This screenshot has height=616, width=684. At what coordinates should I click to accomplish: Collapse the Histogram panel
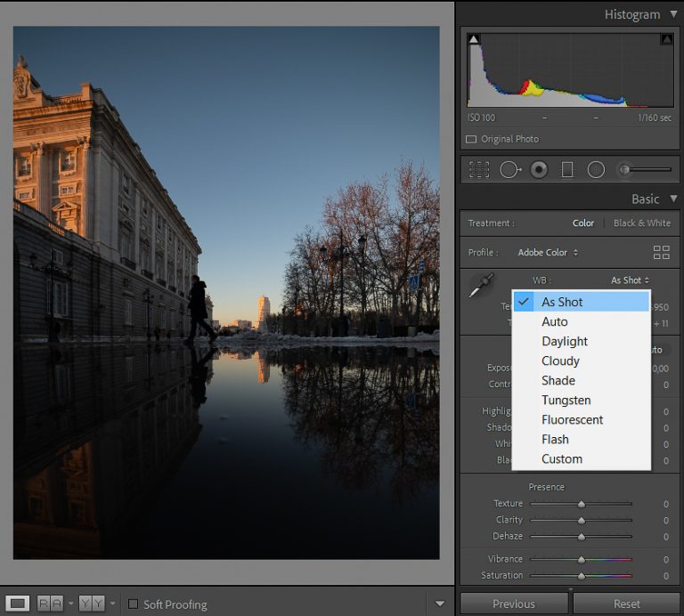(673, 14)
